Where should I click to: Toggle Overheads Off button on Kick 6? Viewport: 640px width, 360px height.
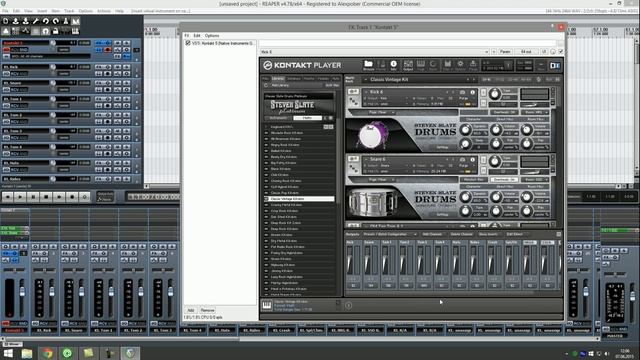[x=504, y=112]
